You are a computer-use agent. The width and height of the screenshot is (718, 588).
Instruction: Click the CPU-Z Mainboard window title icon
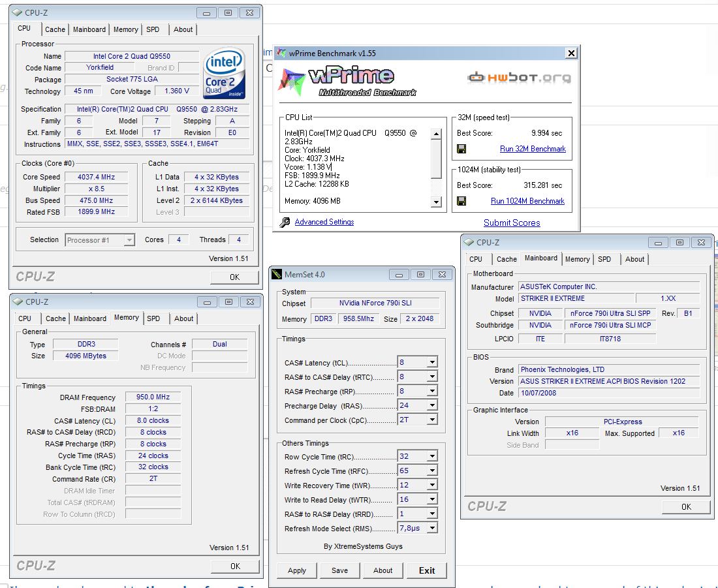(469, 242)
